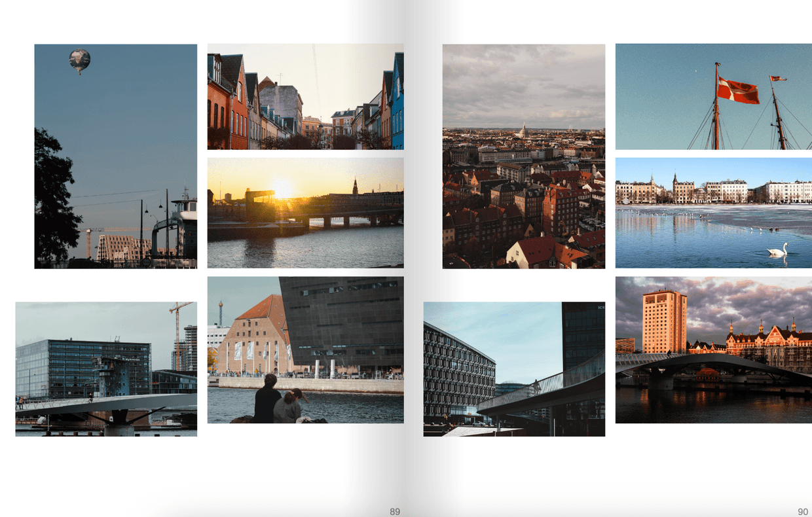Click page number 89

click(395, 512)
